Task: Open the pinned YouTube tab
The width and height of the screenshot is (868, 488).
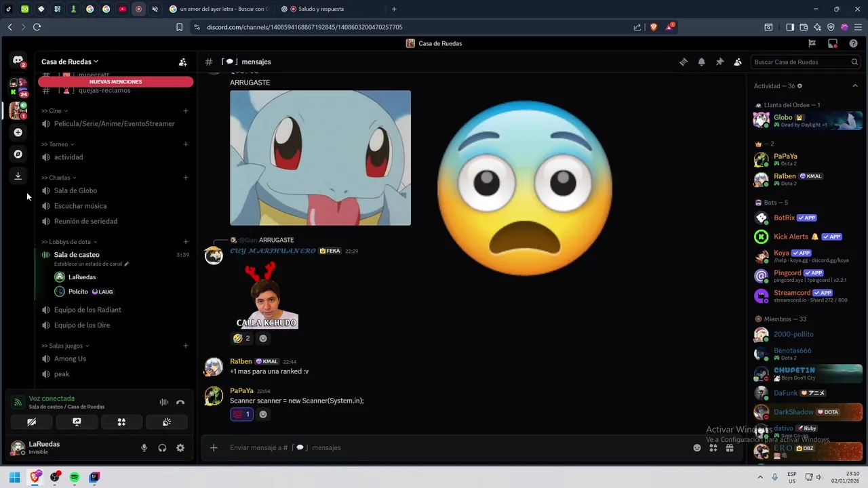Action: [122, 9]
